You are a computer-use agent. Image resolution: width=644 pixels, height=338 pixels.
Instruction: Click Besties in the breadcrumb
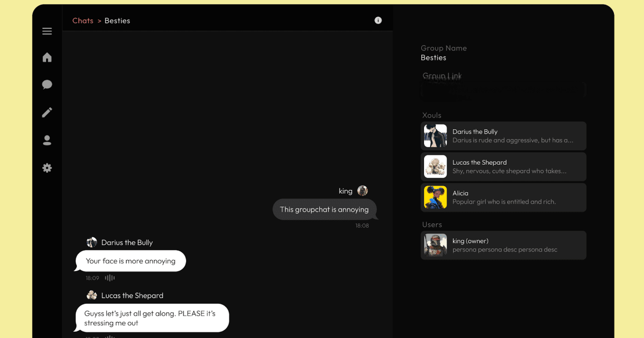click(117, 20)
